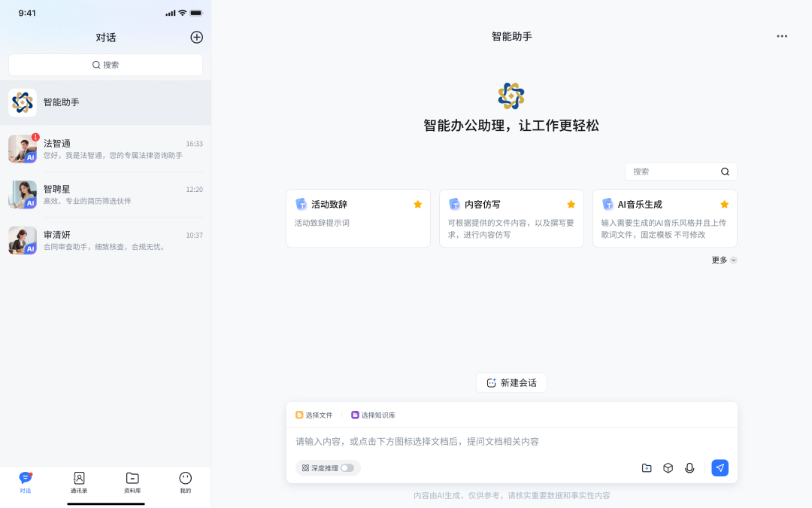Activate the microphone voice input

click(689, 468)
